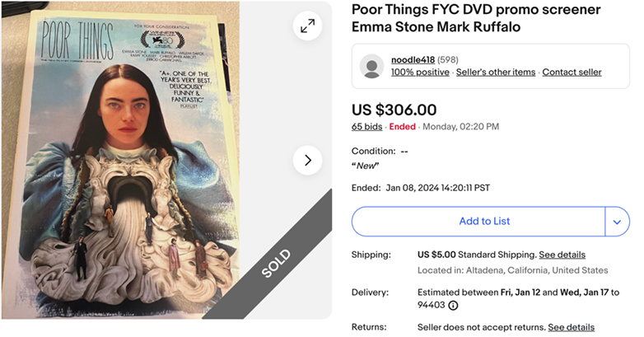See details for Standard Shipping

tap(562, 255)
